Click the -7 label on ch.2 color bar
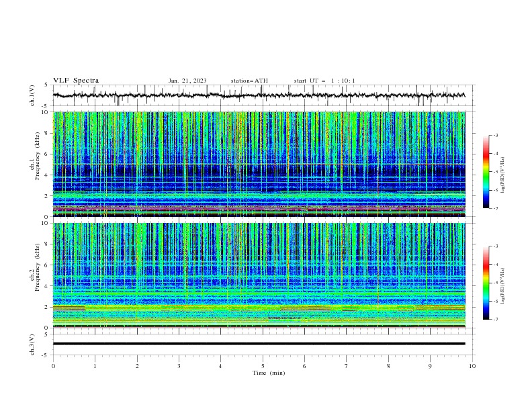The image size is (532, 411). click(495, 320)
